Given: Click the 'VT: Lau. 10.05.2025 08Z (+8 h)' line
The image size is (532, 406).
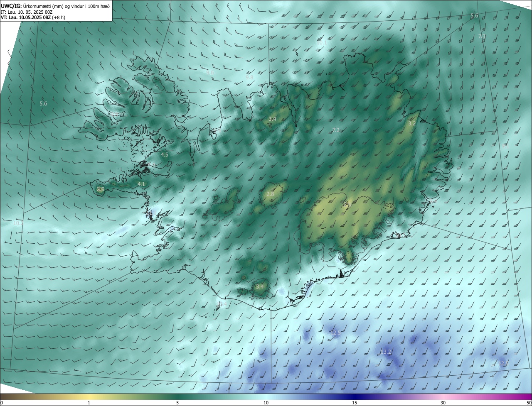Looking at the screenshot, I should [x=33, y=17].
